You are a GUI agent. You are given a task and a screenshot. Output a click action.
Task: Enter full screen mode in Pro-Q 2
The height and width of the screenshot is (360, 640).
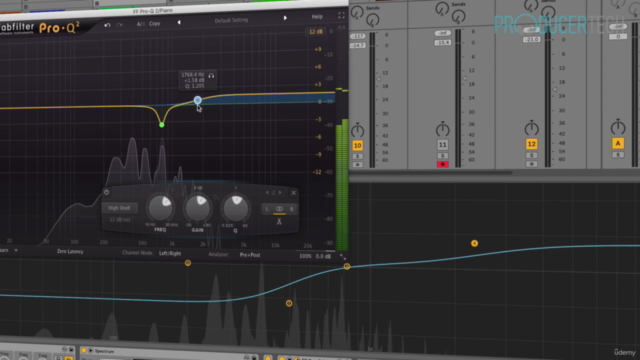[341, 16]
